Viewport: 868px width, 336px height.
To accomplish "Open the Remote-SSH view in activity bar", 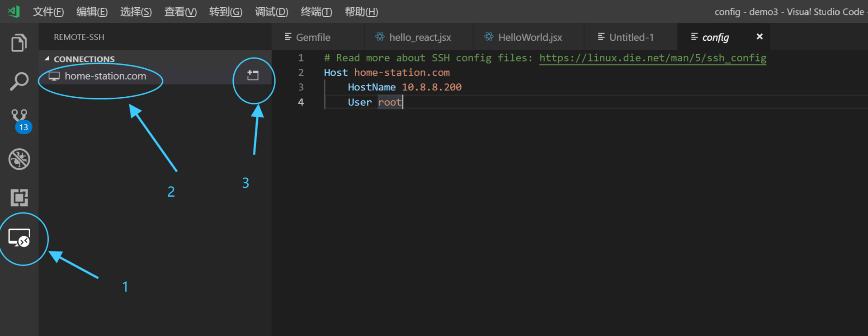I will (19, 238).
